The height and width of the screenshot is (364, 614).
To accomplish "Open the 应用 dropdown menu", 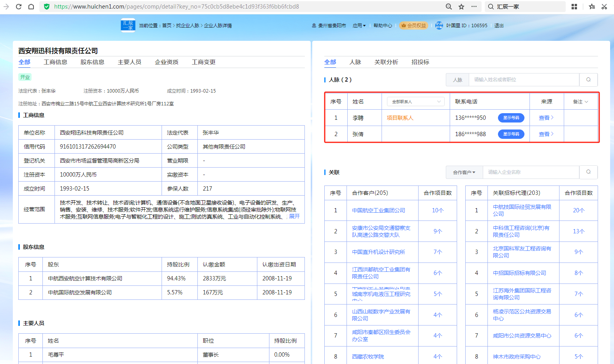I will [359, 26].
